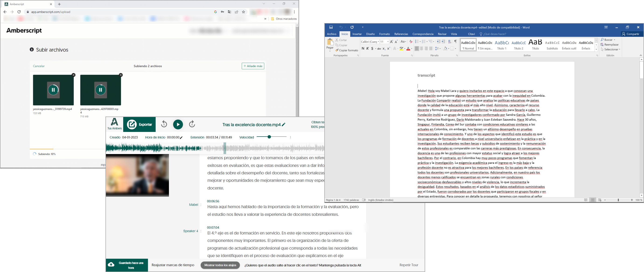
Task: Open the Calibri font name dropdown
Action: click(378, 42)
